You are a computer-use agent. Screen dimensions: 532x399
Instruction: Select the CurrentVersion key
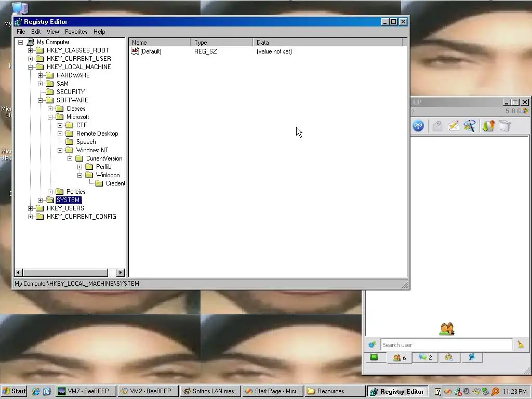point(104,158)
